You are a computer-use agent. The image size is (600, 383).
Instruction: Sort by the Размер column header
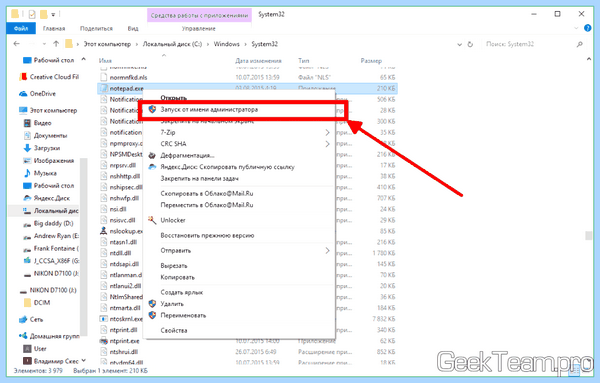pyautogui.click(x=371, y=60)
